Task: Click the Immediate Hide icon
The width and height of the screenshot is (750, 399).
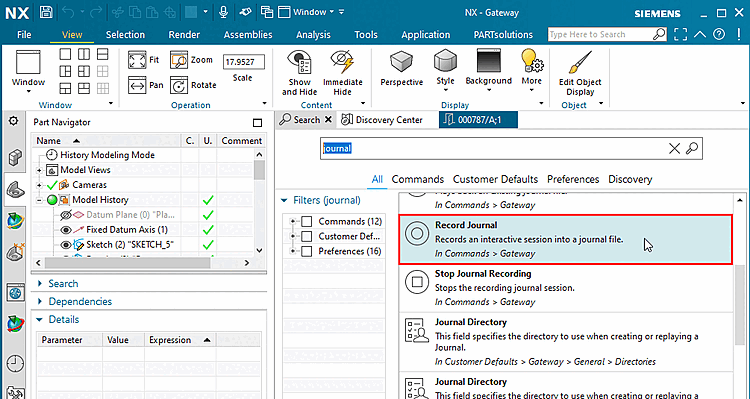Action: coord(342,61)
